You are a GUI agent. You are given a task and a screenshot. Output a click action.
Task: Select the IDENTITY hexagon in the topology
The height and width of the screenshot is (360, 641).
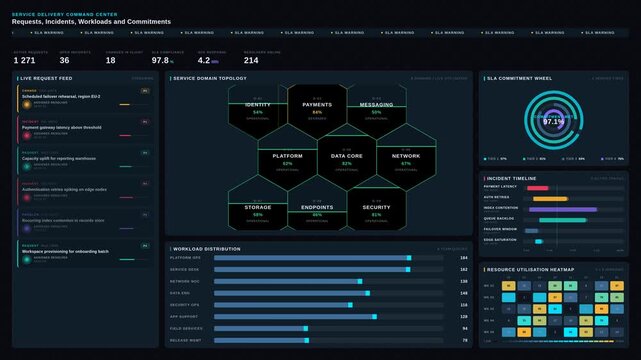(x=258, y=110)
